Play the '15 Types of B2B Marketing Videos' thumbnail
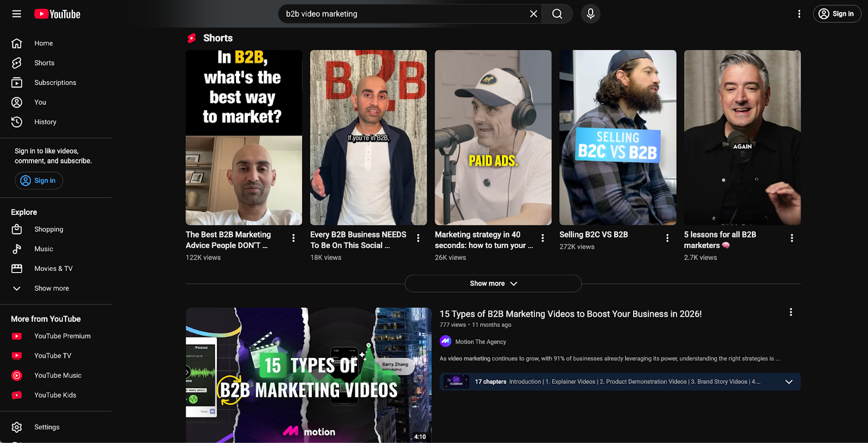 [x=309, y=375]
